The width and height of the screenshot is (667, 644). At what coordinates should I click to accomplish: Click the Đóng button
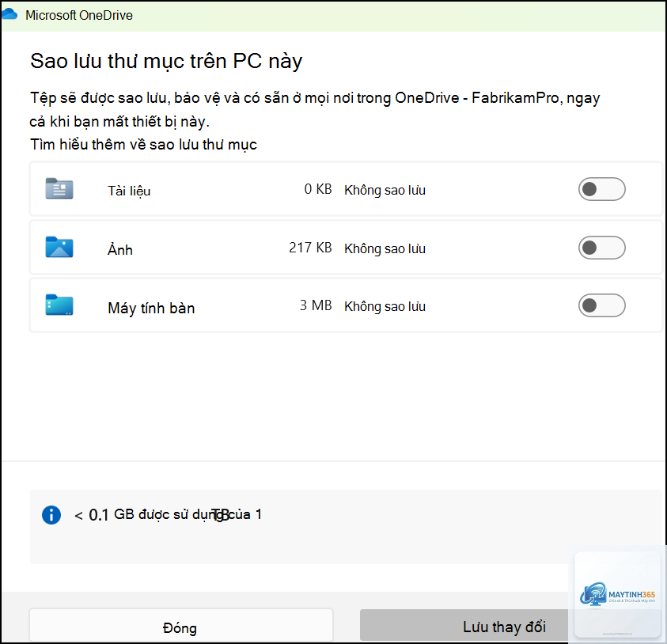point(180,626)
